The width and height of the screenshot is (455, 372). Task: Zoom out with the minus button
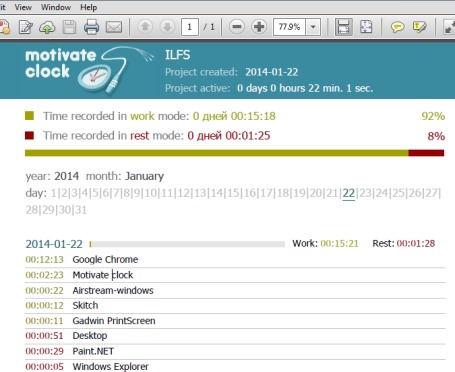click(237, 27)
